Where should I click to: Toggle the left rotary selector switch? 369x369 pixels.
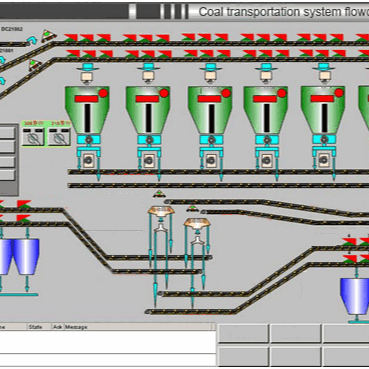[33, 137]
